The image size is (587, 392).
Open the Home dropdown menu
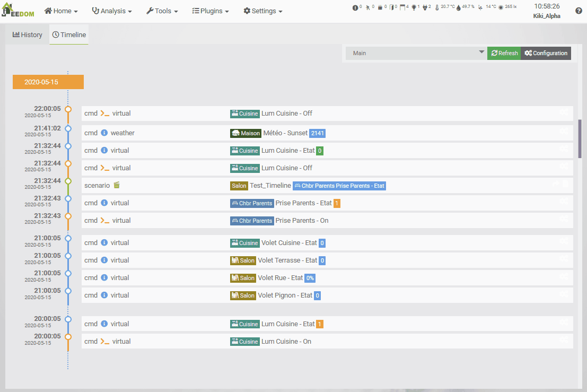click(61, 11)
